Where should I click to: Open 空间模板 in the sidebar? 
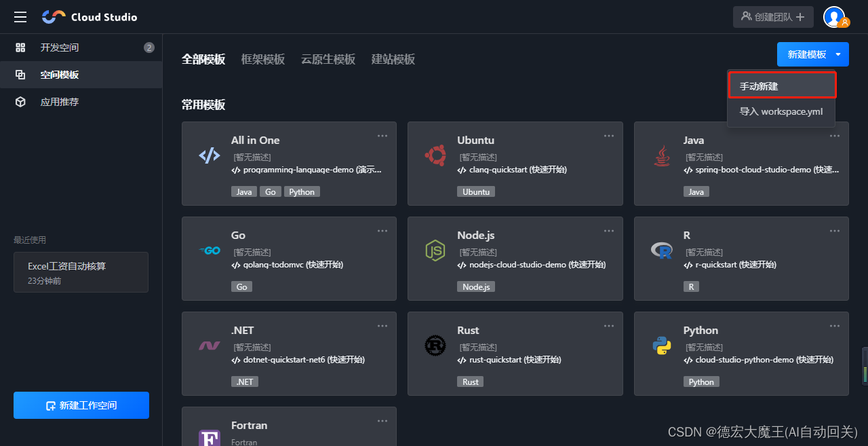point(81,75)
